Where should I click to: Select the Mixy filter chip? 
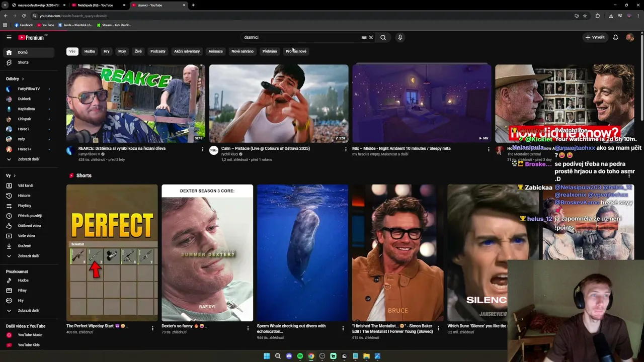122,51
